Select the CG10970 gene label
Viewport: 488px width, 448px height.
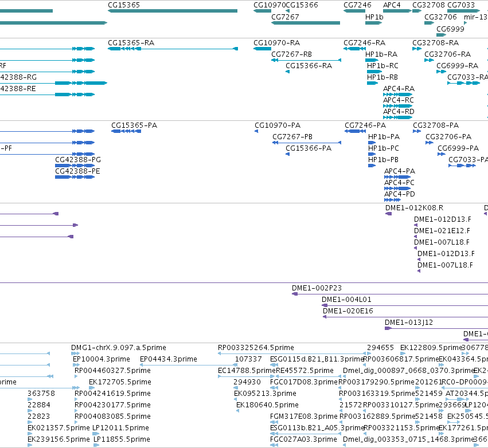(270, 5)
